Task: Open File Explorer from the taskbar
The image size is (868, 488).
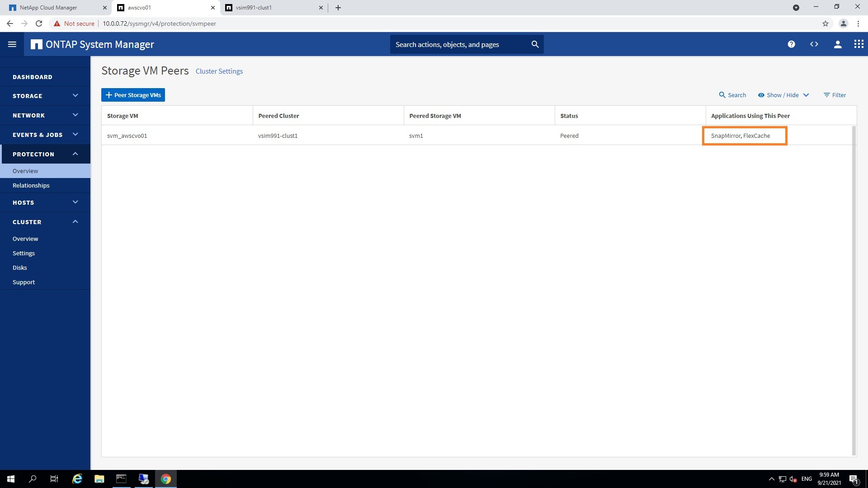Action: (99, 479)
